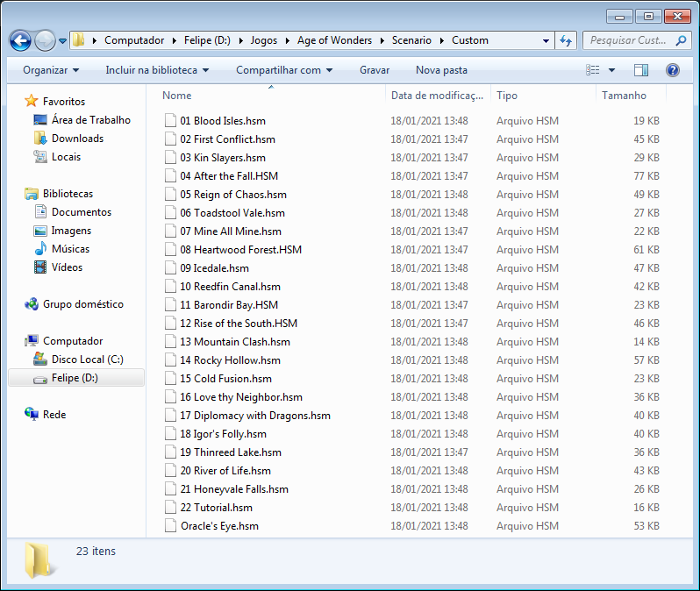This screenshot has width=700, height=591.
Task: Expand the arrow after Jogos breadcrumb
Action: (287, 40)
